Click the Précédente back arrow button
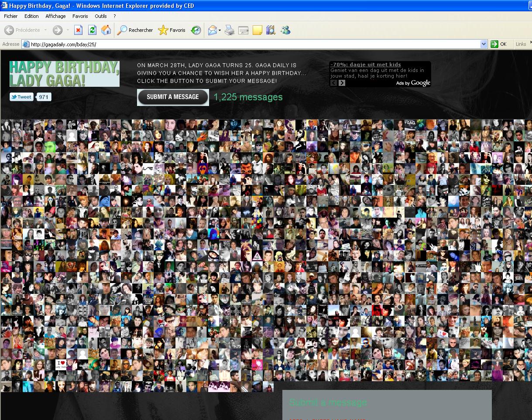 click(9, 30)
